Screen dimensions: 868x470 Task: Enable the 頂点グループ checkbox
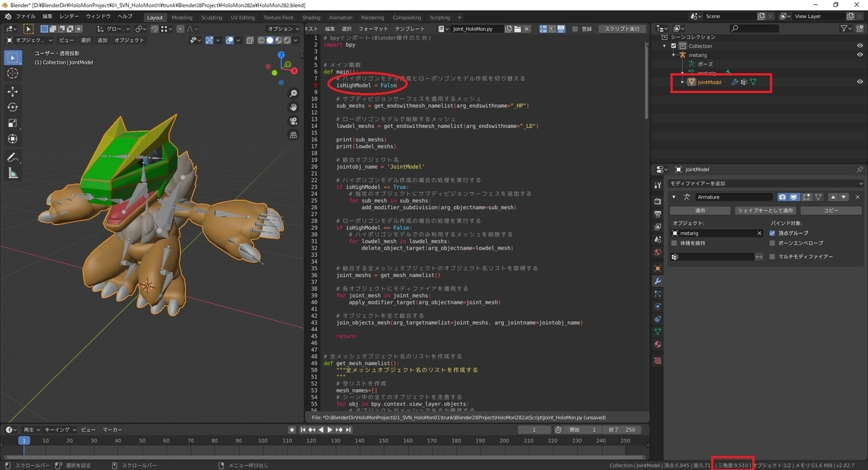773,234
